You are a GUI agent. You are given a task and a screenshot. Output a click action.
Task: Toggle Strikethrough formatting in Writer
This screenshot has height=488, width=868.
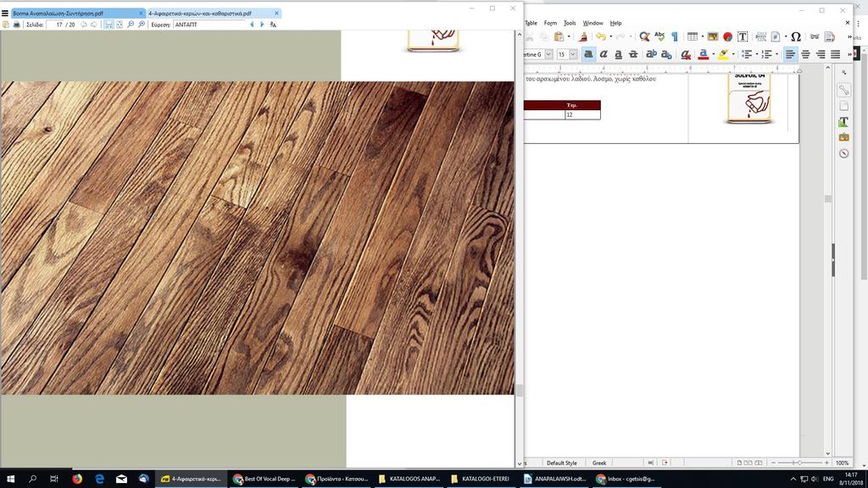[x=633, y=54]
